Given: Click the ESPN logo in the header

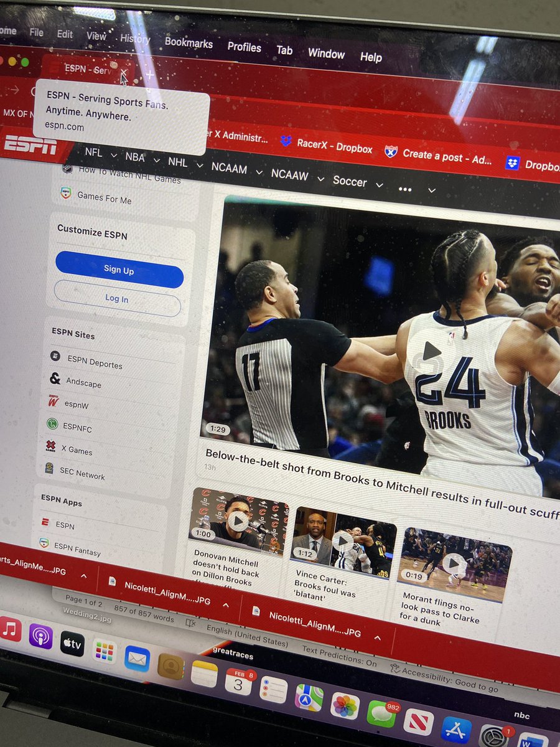Looking at the screenshot, I should [x=30, y=144].
